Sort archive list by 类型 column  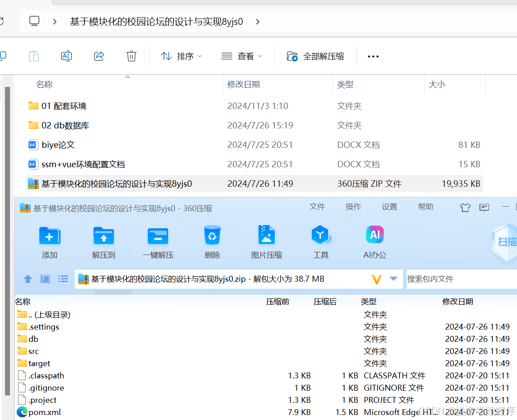coord(369,302)
